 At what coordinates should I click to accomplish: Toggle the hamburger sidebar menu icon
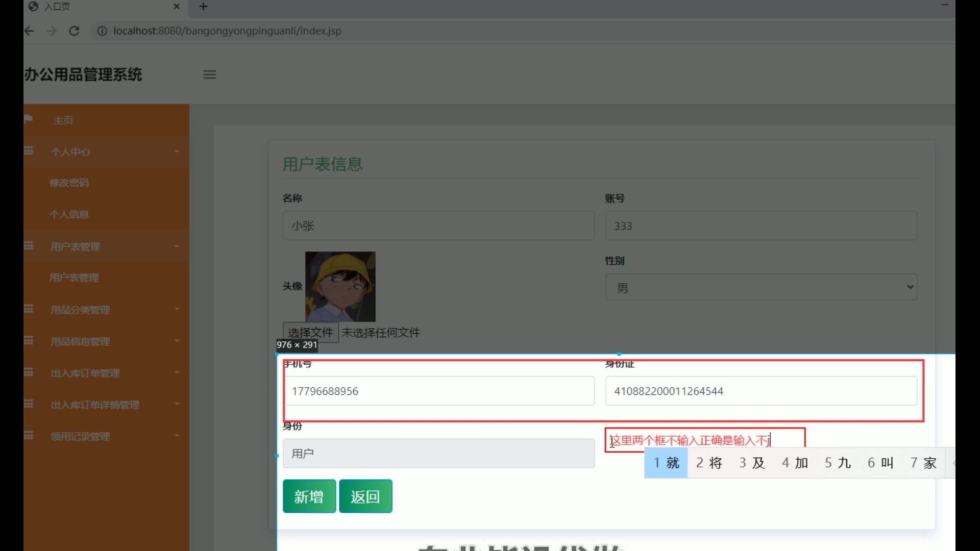210,74
